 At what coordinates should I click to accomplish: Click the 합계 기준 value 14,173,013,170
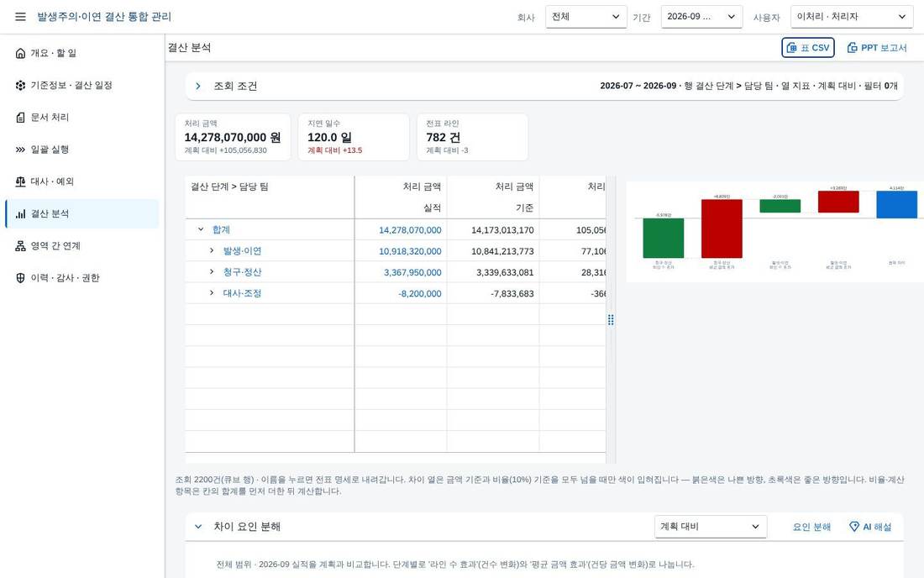tap(502, 230)
